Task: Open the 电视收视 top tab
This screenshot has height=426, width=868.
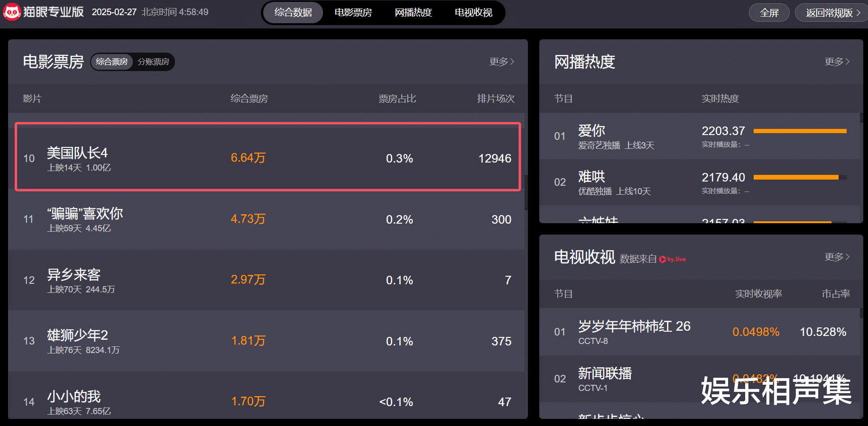Action: [473, 12]
